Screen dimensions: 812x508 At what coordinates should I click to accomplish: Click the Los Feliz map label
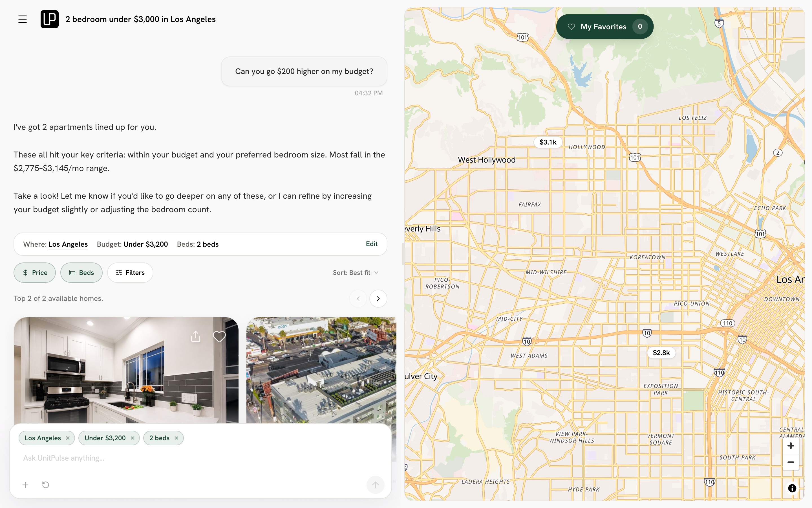click(692, 118)
